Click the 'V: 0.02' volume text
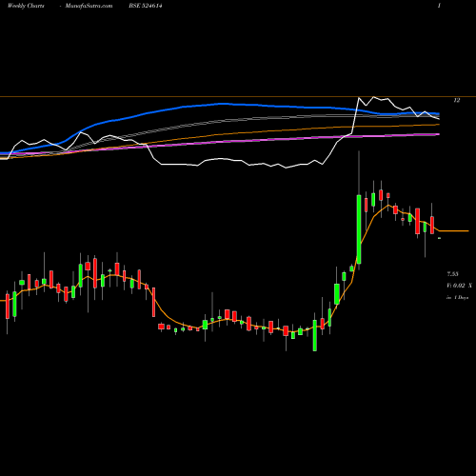 coord(456,286)
